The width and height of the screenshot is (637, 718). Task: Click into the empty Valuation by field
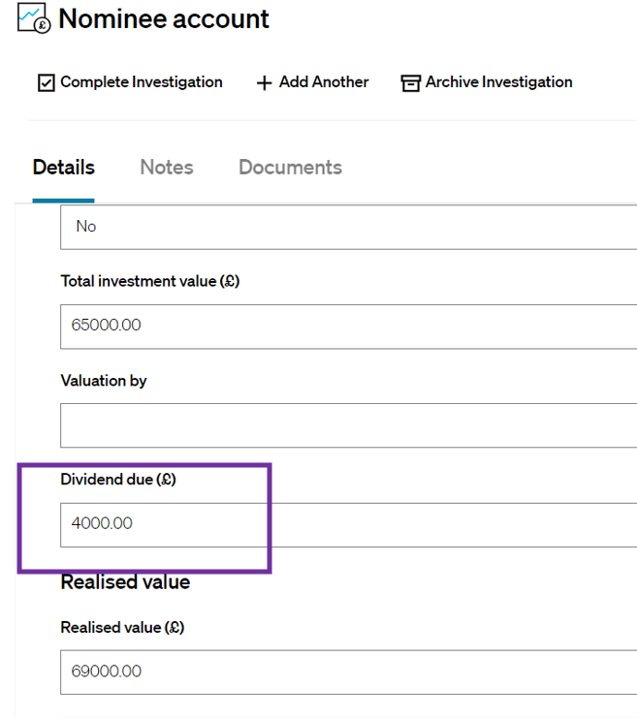(348, 425)
